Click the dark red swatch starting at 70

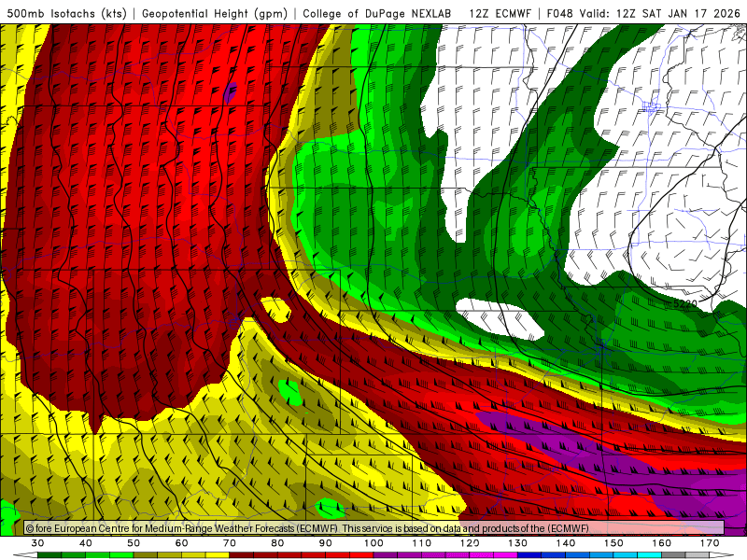[x=242, y=555]
